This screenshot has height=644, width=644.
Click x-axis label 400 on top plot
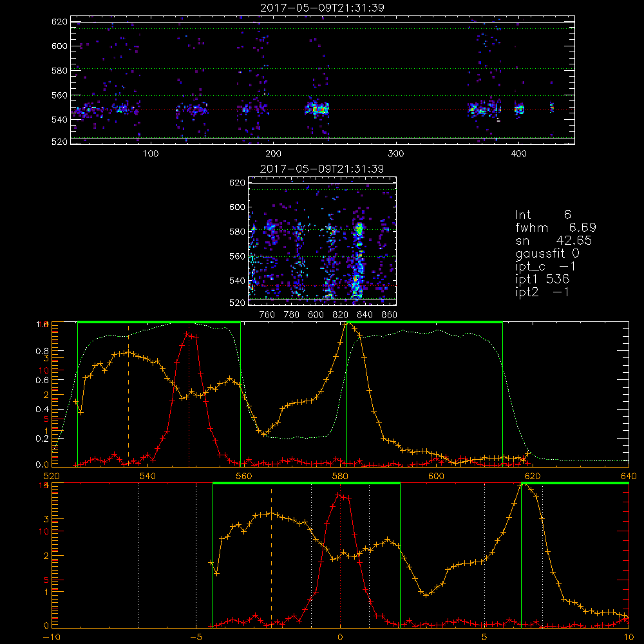[518, 154]
